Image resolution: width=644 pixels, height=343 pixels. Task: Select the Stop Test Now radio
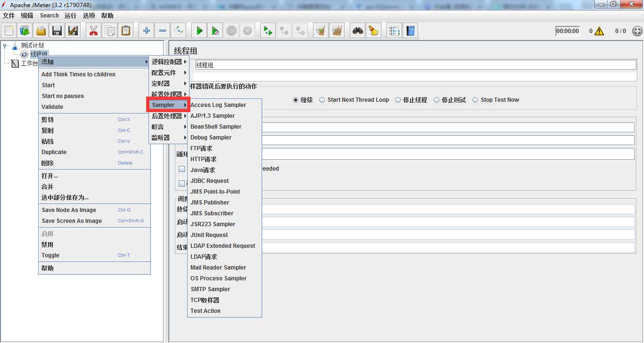(x=496, y=100)
